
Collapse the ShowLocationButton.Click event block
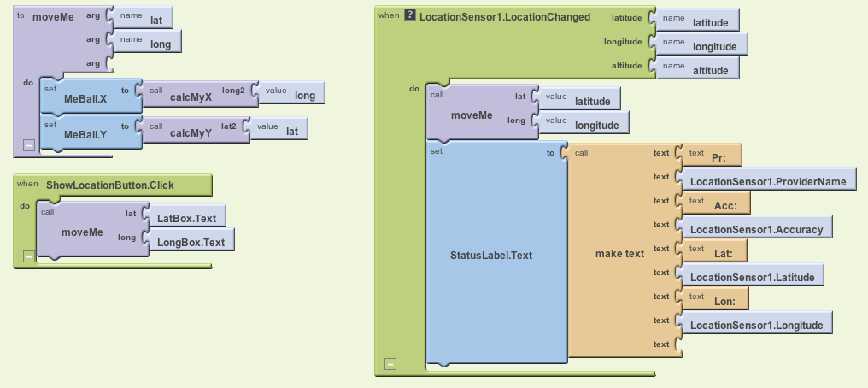(28, 256)
